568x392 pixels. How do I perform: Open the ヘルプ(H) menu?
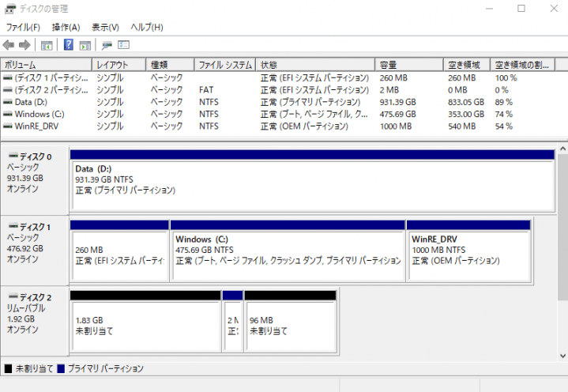(x=147, y=27)
